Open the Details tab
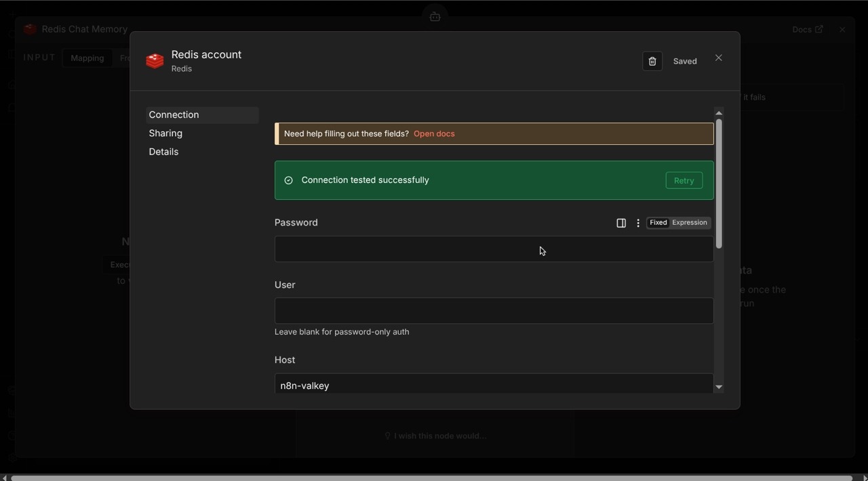The height and width of the screenshot is (481, 868). click(164, 152)
